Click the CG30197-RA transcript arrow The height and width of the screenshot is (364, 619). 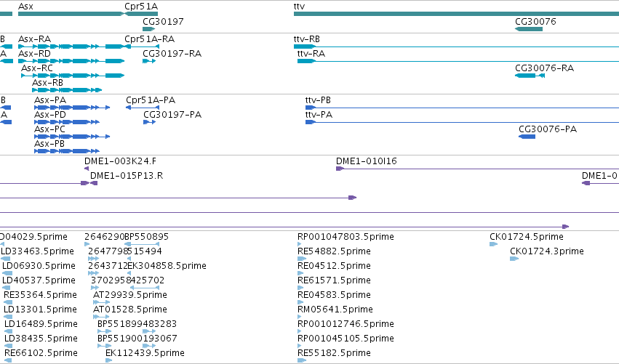point(149,61)
